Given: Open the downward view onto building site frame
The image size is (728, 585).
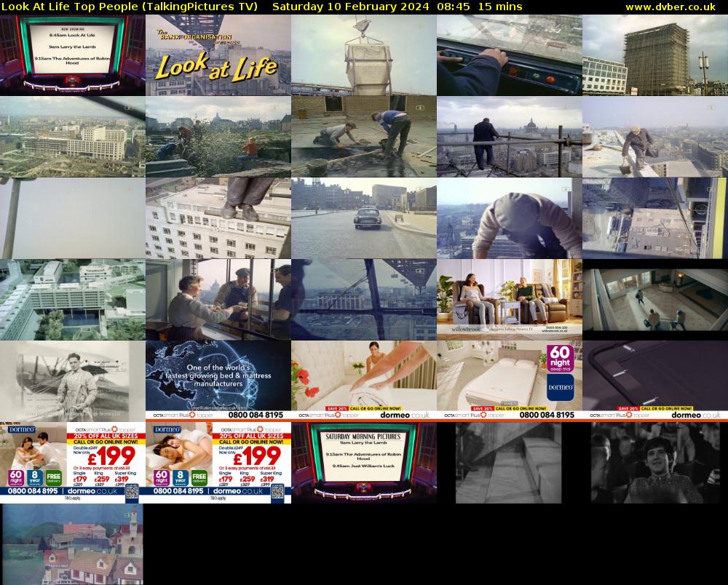Looking at the screenshot, I should (x=655, y=218).
